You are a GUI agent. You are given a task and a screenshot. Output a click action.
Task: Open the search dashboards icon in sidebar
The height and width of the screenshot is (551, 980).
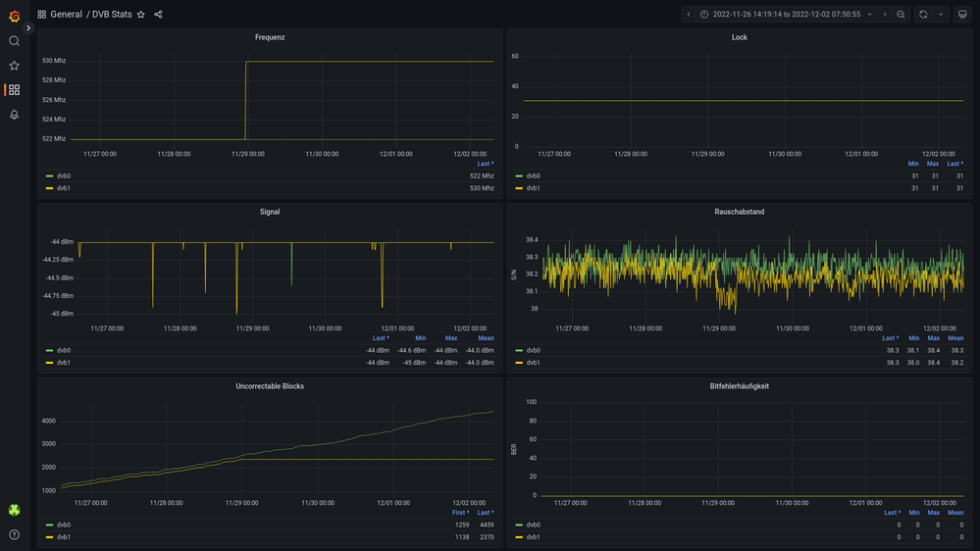coord(14,41)
